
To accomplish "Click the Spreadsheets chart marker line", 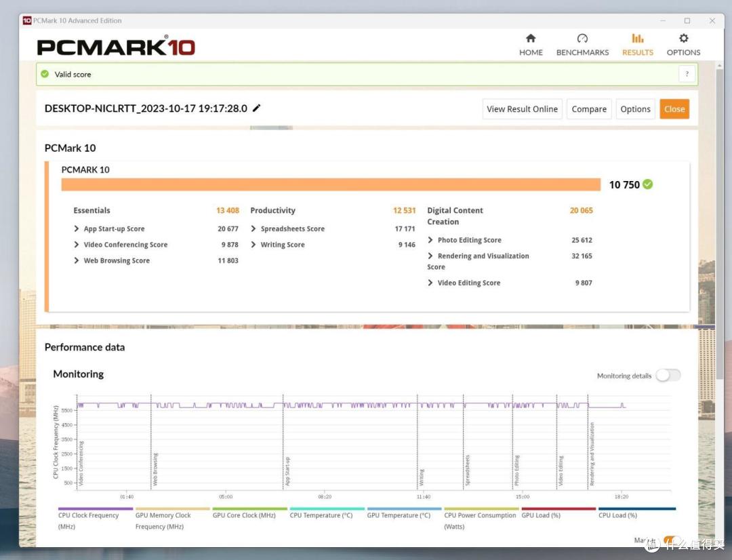I will [463, 441].
